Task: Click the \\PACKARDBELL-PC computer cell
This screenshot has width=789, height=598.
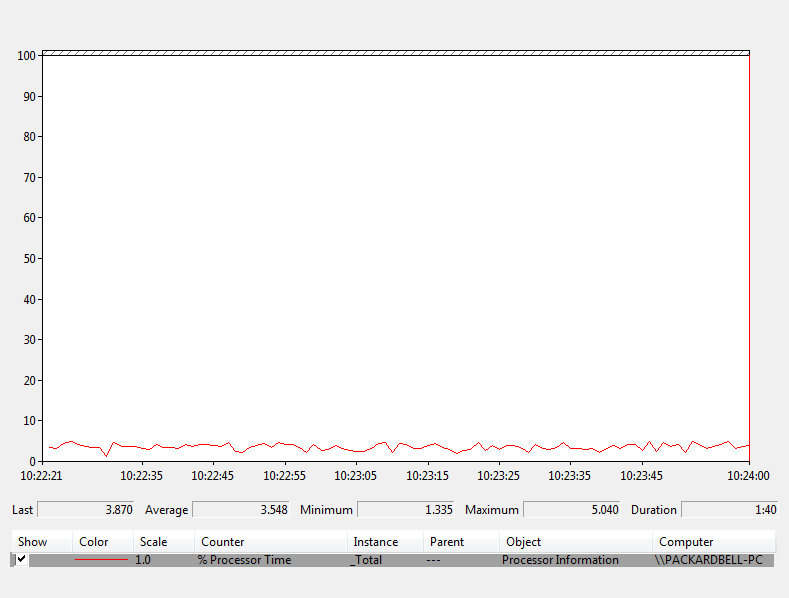Action: (x=708, y=560)
